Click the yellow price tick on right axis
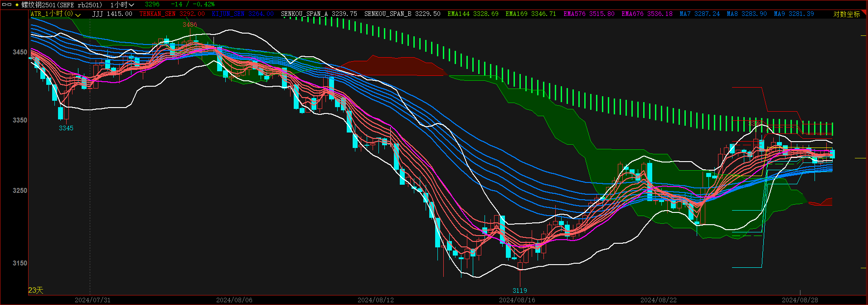 860,158
